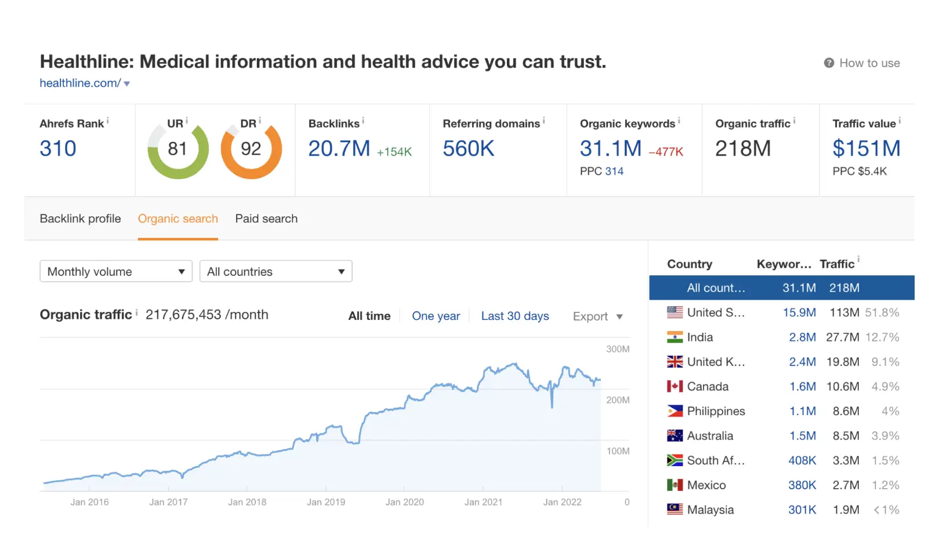Click the Jan 2020 chart axis label
The image size is (950, 560).
(405, 502)
